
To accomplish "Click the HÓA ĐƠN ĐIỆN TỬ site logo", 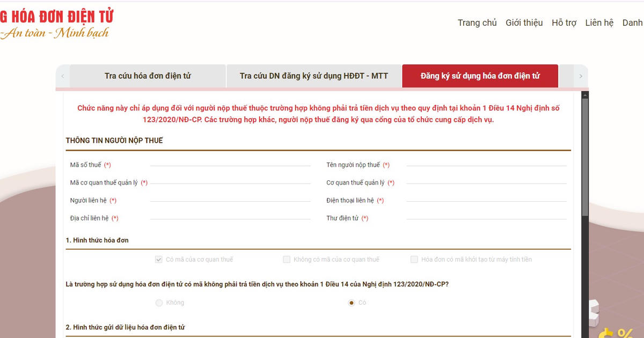I will click(x=56, y=24).
